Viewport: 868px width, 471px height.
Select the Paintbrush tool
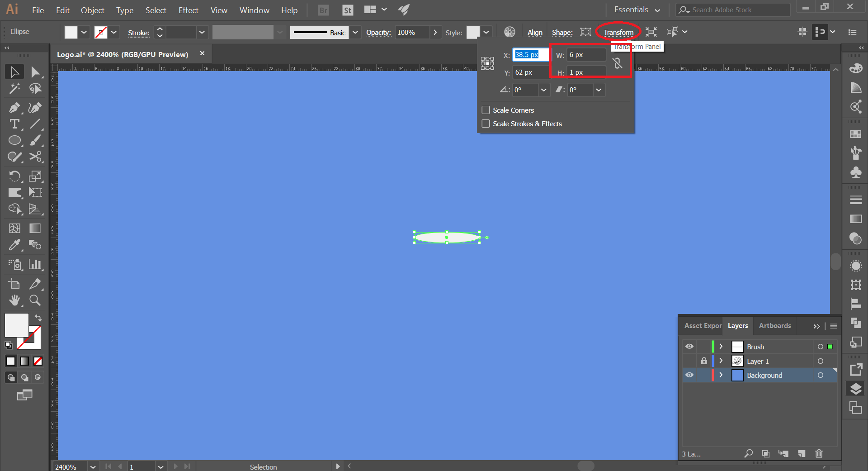pyautogui.click(x=35, y=140)
